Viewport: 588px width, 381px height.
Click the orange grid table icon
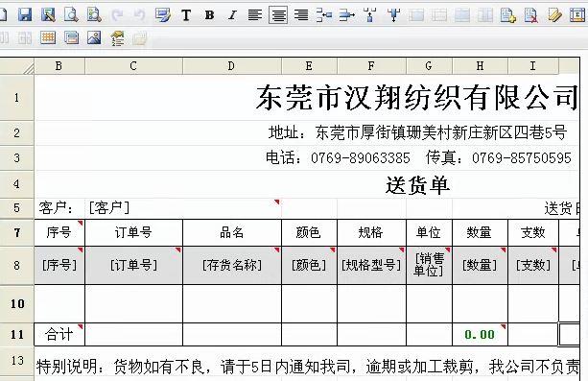[48, 38]
